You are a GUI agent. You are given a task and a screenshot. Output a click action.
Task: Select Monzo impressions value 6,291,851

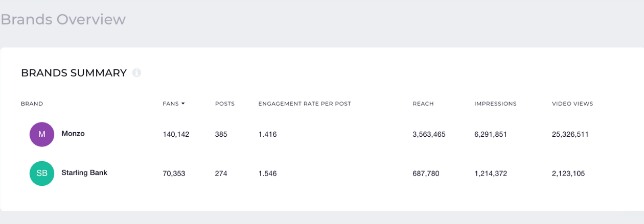pyautogui.click(x=491, y=135)
